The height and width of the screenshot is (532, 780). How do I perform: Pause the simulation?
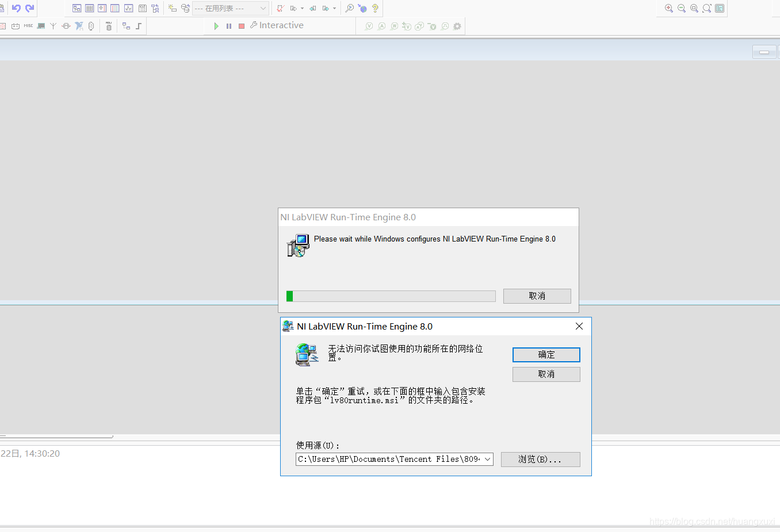click(x=228, y=26)
